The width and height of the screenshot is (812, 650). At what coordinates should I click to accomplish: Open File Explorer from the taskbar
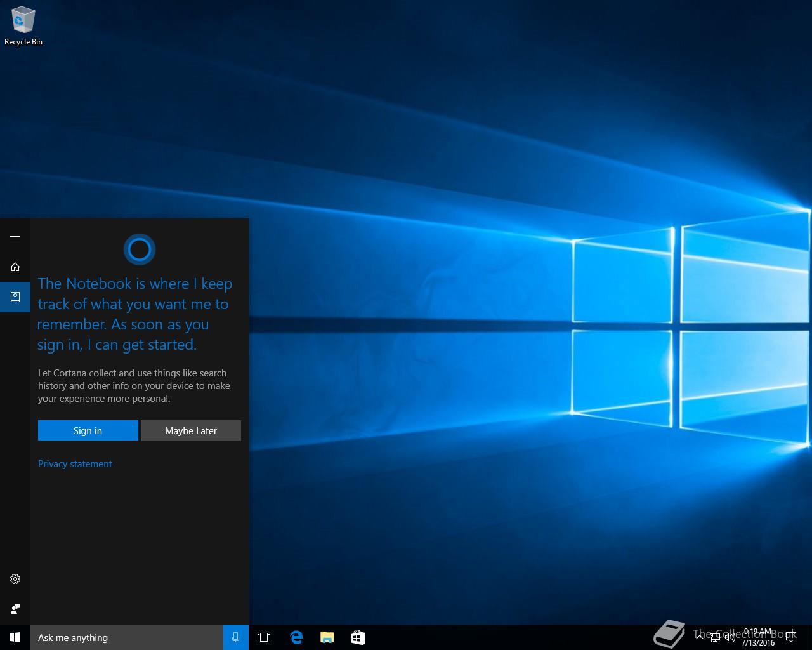[x=327, y=637]
